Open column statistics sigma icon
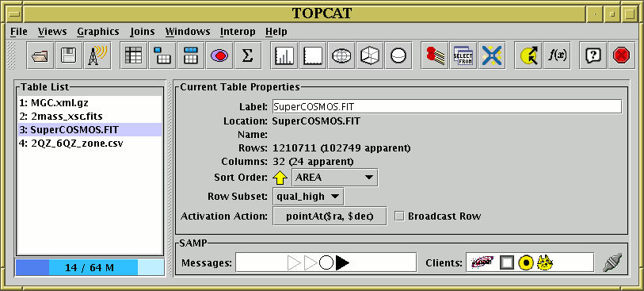 pos(248,56)
